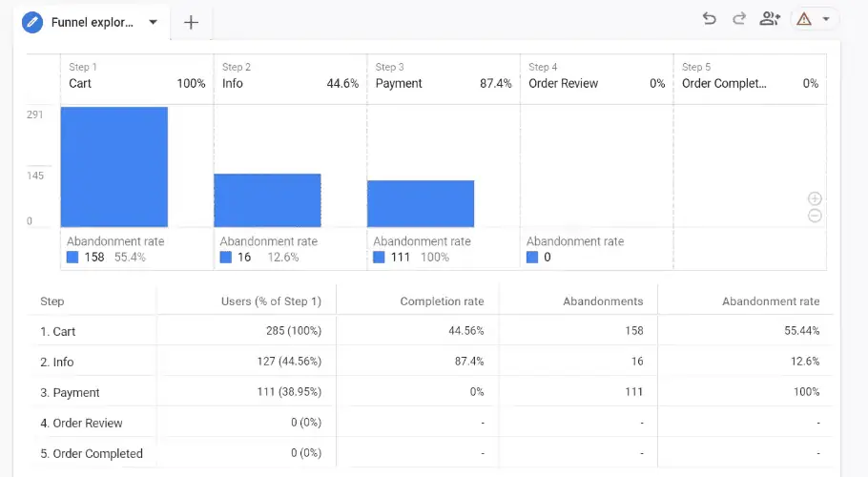This screenshot has height=477, width=868.
Task: Click the undo arrow icon
Action: pos(709,19)
